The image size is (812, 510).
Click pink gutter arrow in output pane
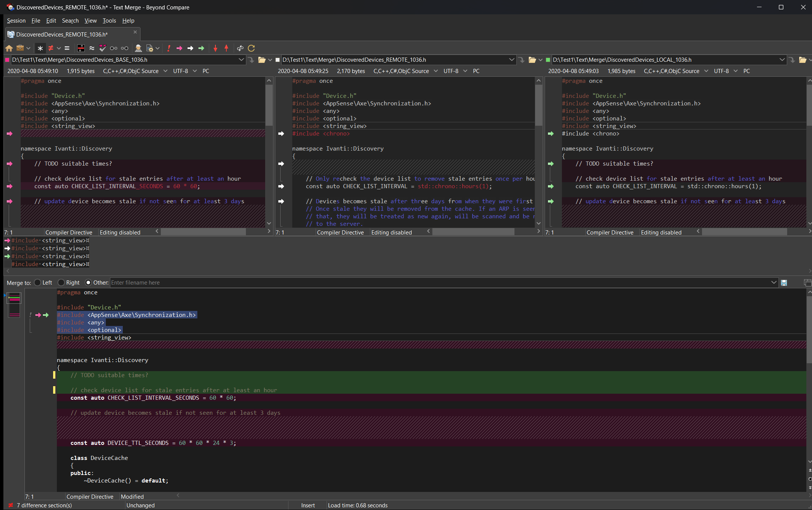[38, 315]
